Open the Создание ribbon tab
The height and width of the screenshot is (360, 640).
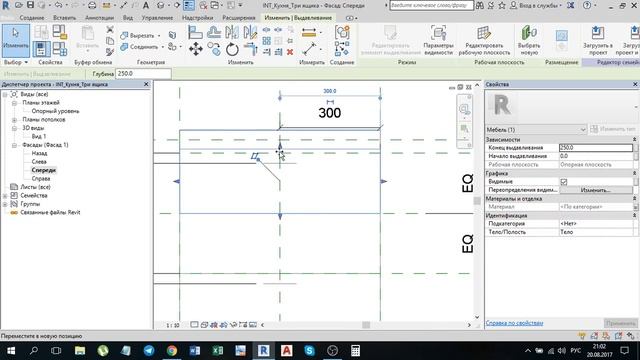coord(31,18)
